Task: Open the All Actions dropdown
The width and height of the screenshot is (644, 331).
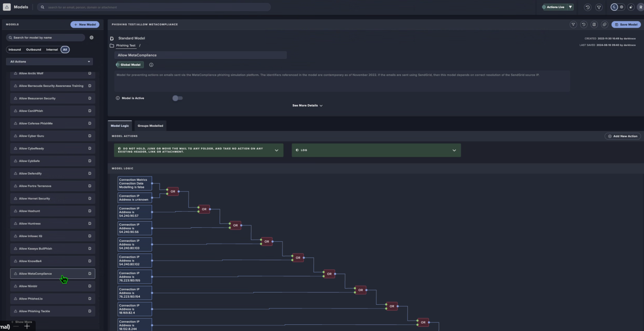Action: coord(49,62)
